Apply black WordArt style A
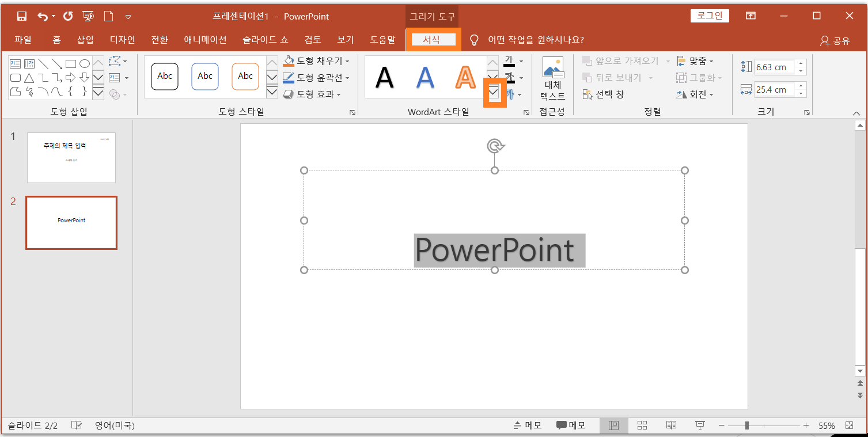This screenshot has height=437, width=868. pos(384,77)
